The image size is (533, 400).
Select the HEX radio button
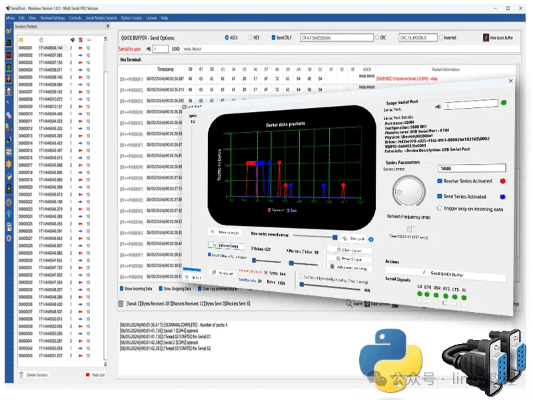pos(250,37)
